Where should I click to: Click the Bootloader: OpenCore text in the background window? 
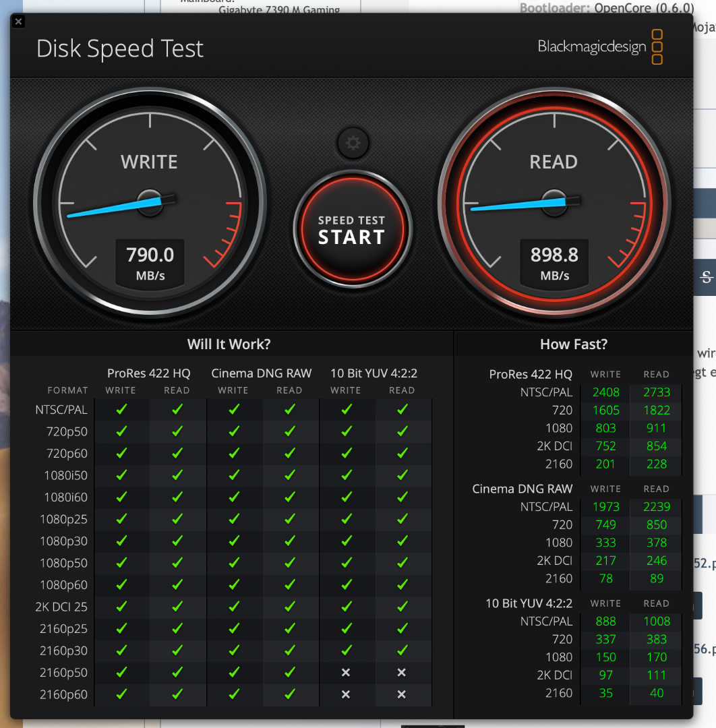click(x=607, y=8)
